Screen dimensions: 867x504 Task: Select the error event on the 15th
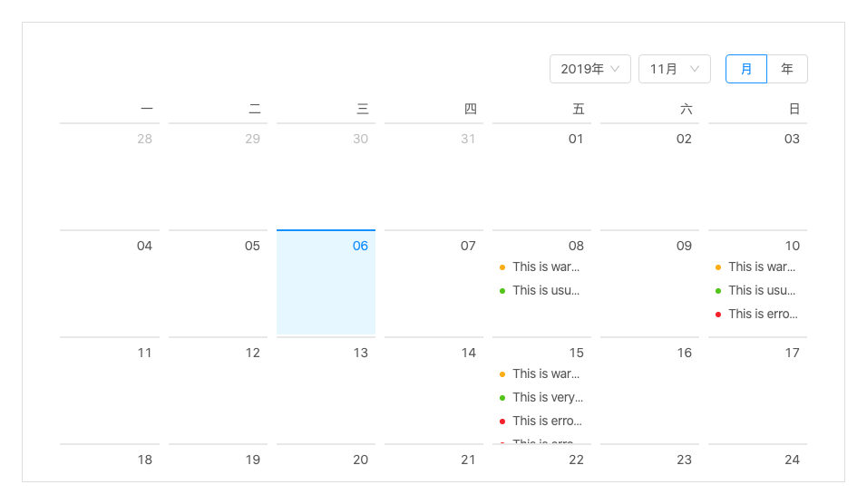546,421
